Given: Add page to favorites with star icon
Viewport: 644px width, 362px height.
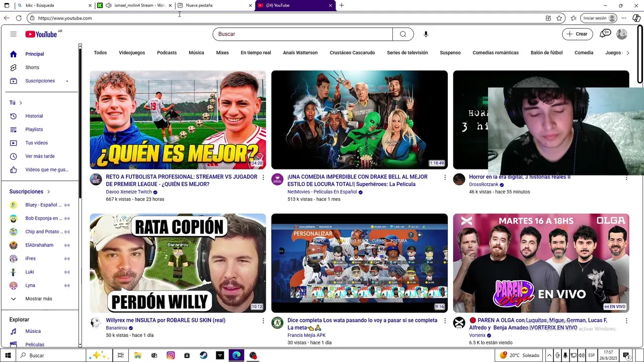Looking at the screenshot, I should [559, 18].
